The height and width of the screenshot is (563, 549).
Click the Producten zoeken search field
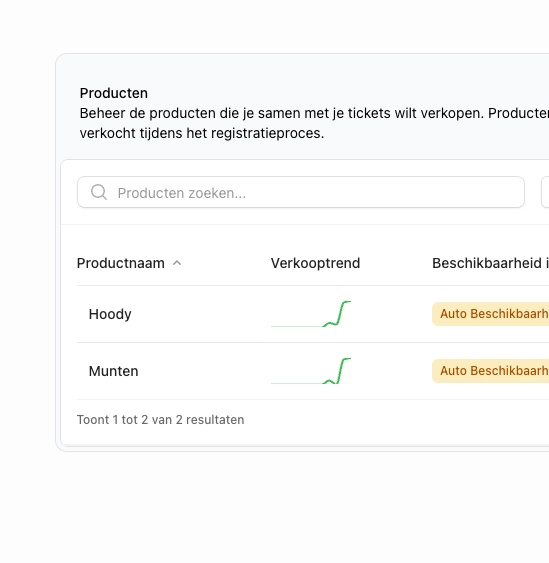tap(301, 192)
